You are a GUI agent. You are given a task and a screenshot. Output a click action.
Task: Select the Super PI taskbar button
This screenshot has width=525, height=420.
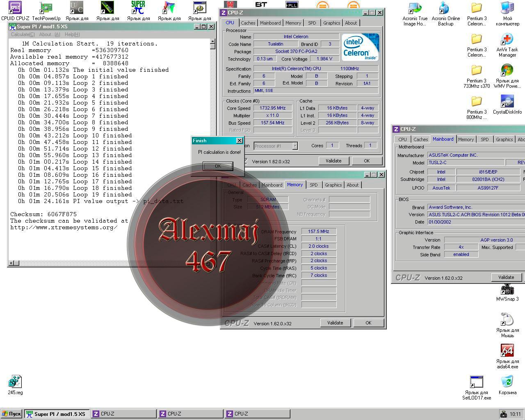(x=57, y=414)
